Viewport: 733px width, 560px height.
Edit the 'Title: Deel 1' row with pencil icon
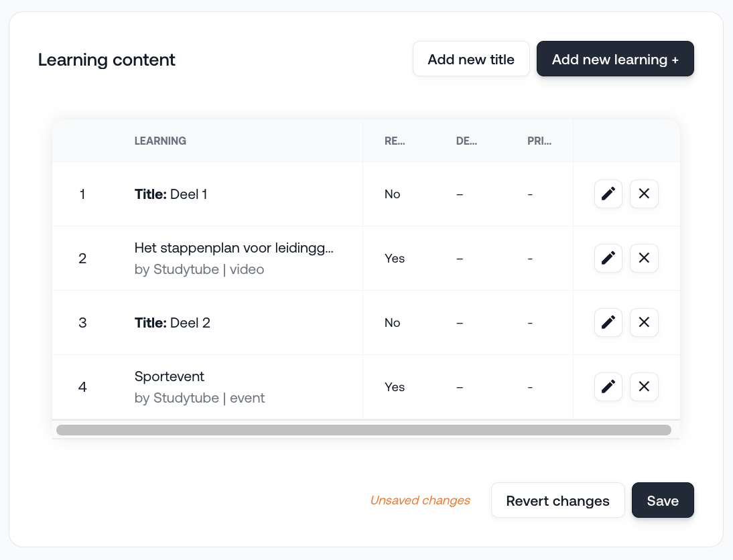608,194
